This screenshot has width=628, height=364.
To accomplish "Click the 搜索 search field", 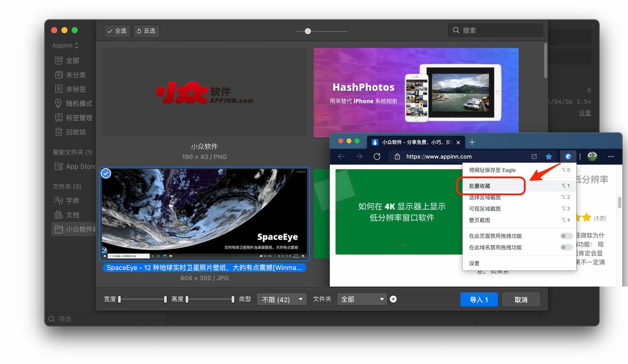I will point(495,30).
